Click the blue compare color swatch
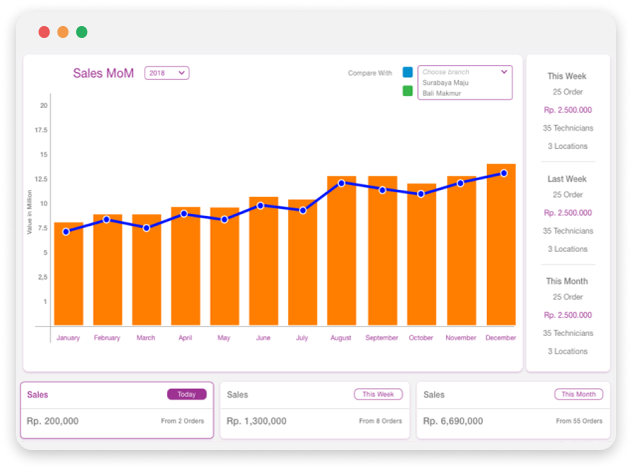 [x=408, y=73]
